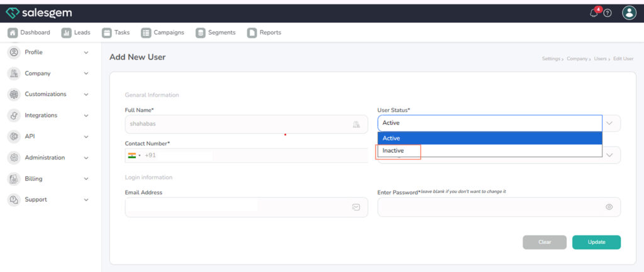Click the Integrations sidebar icon
The image size is (644, 272).
pos(14,116)
